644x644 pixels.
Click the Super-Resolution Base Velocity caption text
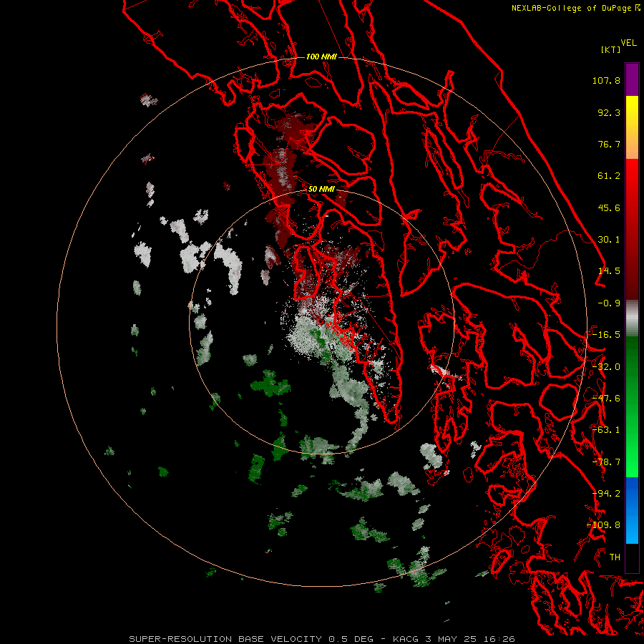click(x=321, y=639)
